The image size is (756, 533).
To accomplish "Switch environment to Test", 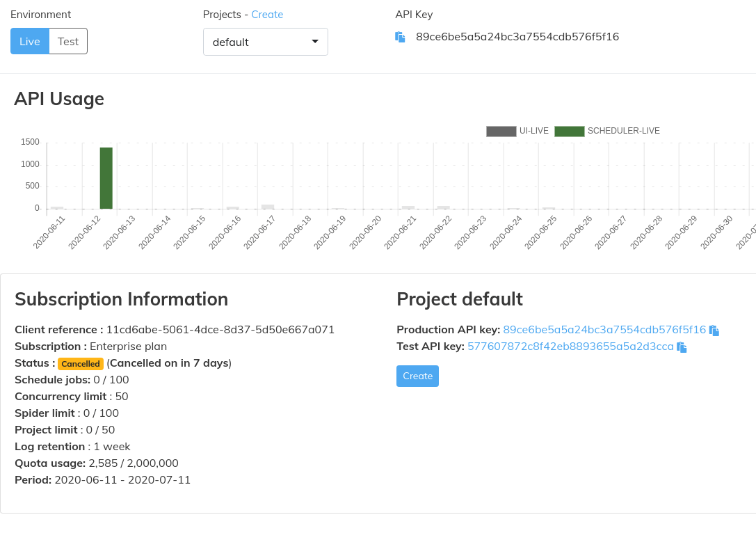I will (x=67, y=41).
